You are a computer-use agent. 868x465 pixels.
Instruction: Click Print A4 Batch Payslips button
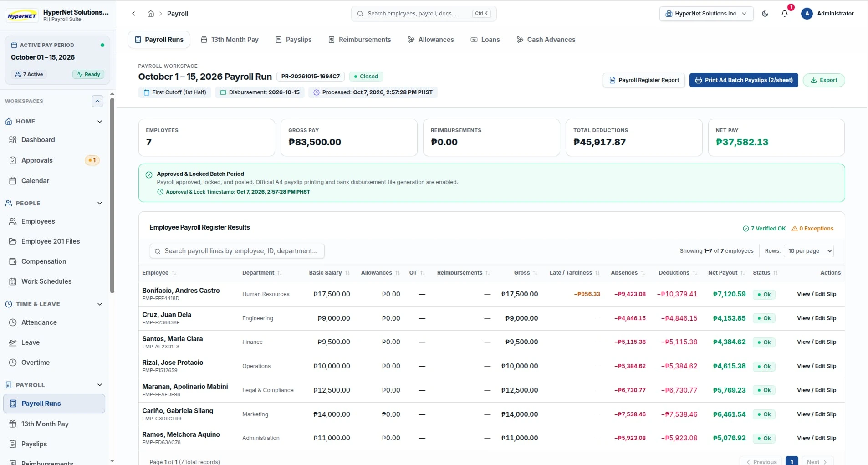pos(744,80)
